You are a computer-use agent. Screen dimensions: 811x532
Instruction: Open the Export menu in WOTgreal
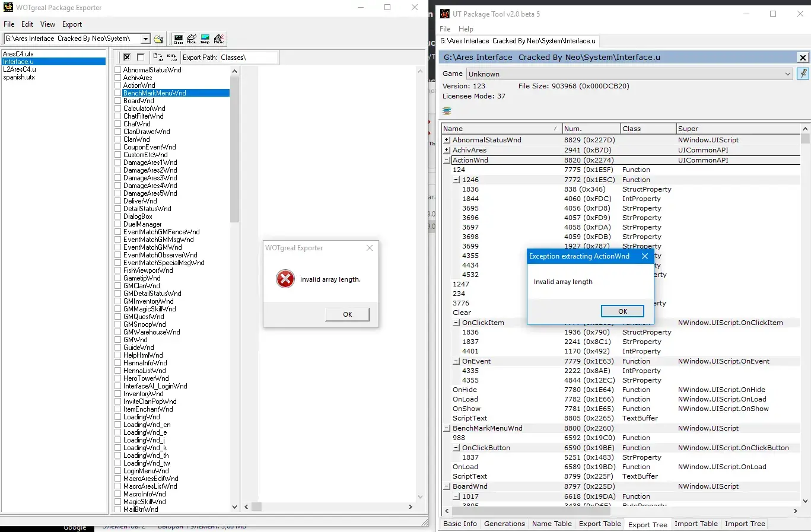(72, 24)
